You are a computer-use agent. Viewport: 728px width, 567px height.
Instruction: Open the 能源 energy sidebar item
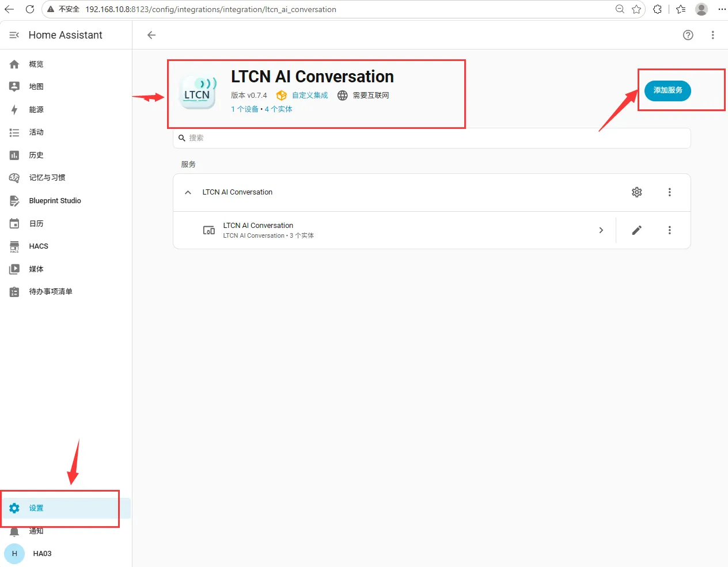(66, 110)
